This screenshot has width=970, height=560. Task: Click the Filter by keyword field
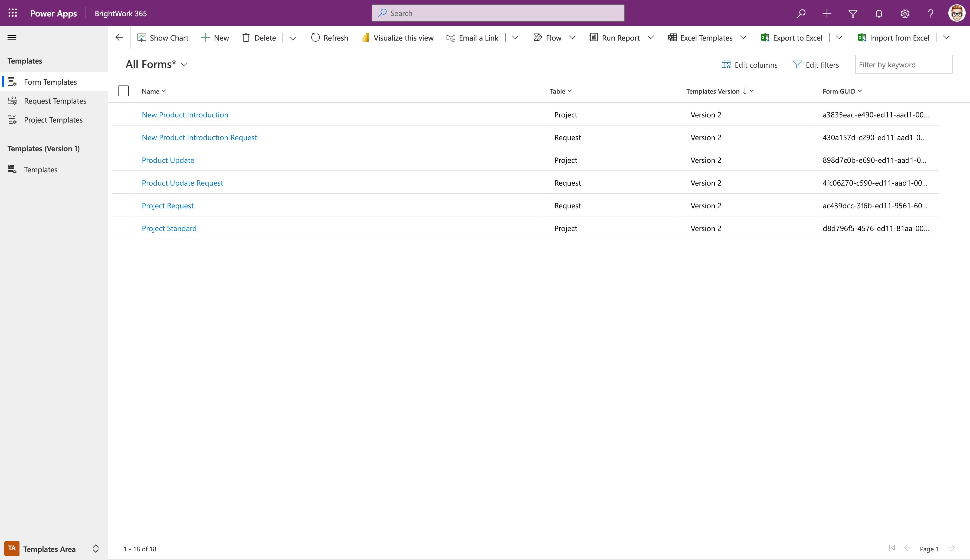pyautogui.click(x=903, y=65)
